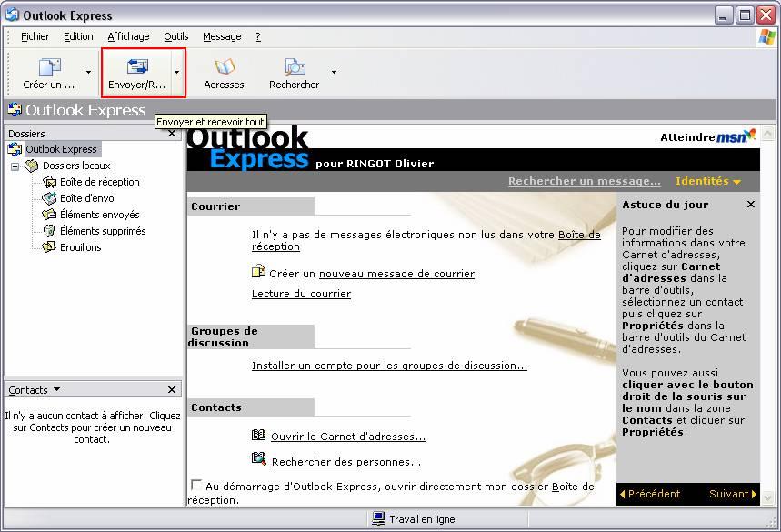Open the Contacts dropdown menu
Viewport: 781px width, 532px height.
click(56, 389)
